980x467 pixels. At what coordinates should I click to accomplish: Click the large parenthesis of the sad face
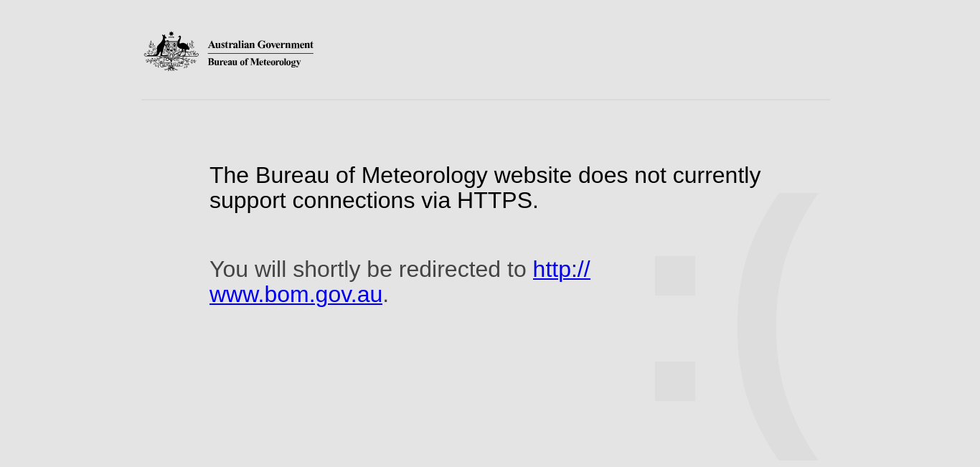pyautogui.click(x=778, y=326)
